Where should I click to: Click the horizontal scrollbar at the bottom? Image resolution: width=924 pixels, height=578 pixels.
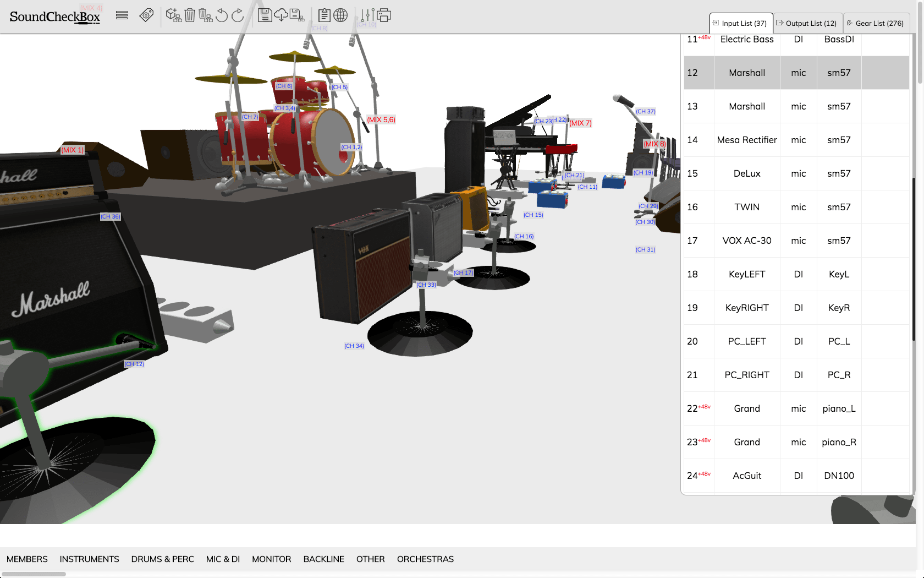34,574
